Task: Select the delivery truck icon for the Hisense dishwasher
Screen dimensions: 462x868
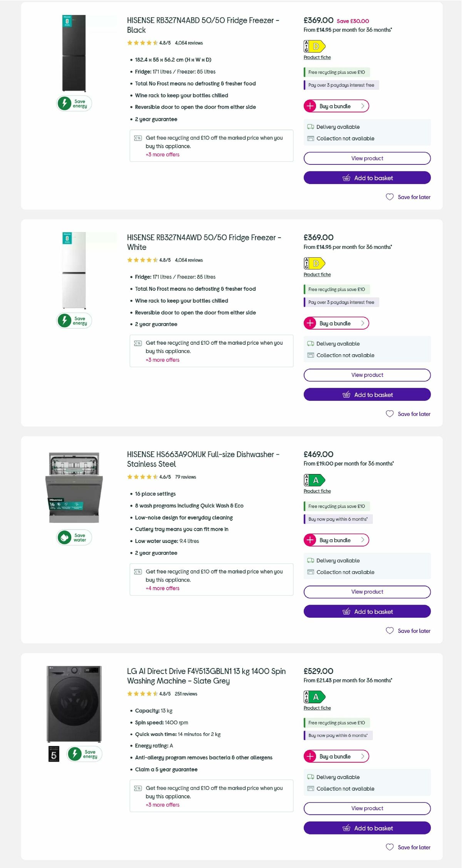Action: tap(310, 561)
